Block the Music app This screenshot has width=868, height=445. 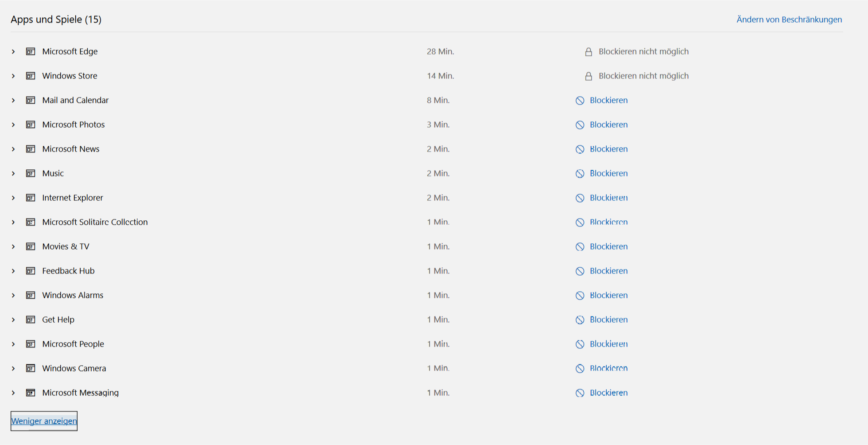(602, 173)
